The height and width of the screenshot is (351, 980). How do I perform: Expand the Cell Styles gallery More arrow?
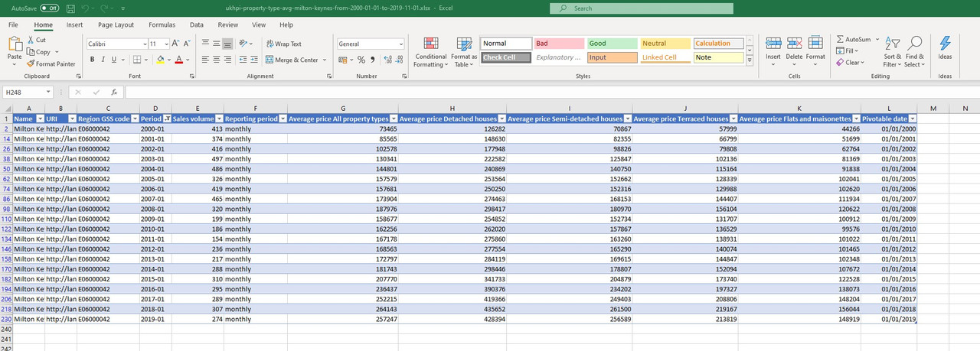point(750,59)
